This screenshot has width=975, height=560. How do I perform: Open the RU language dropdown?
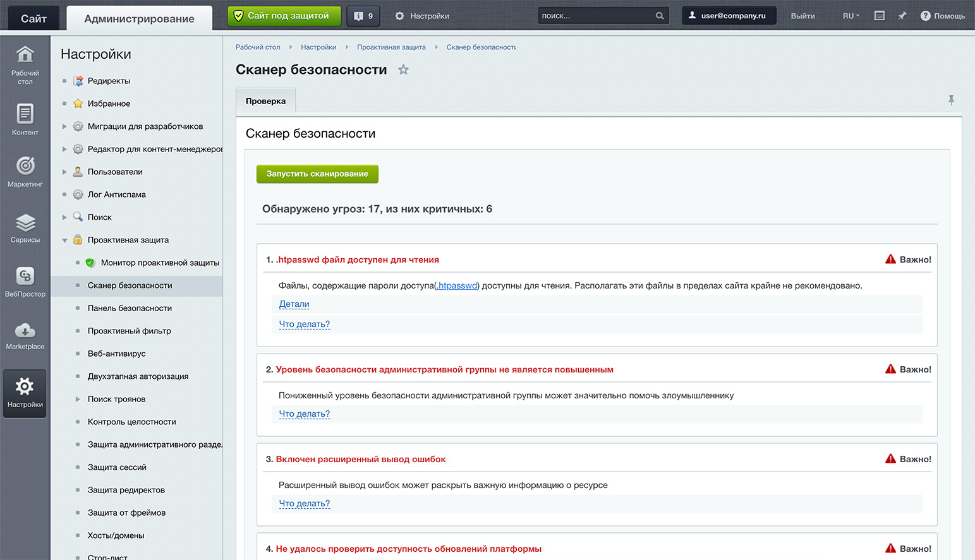coord(851,16)
